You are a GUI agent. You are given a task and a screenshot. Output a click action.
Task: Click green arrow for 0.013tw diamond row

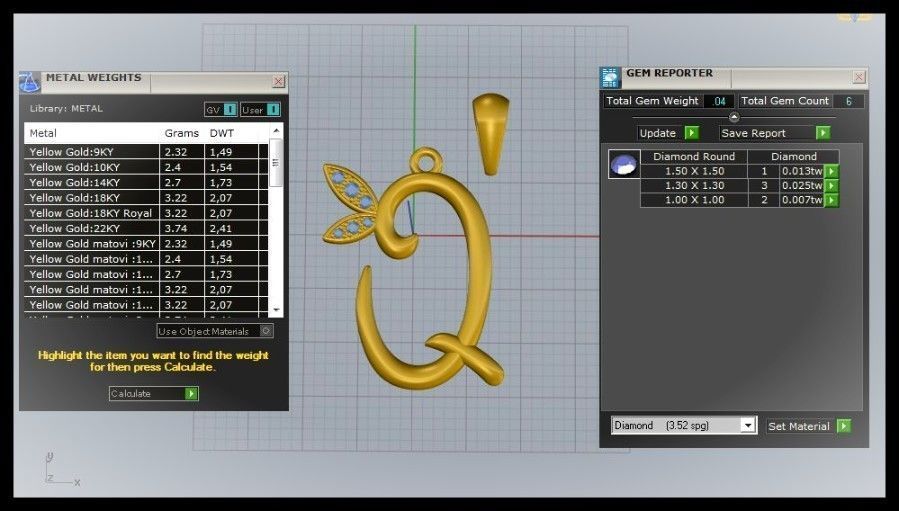coord(831,171)
